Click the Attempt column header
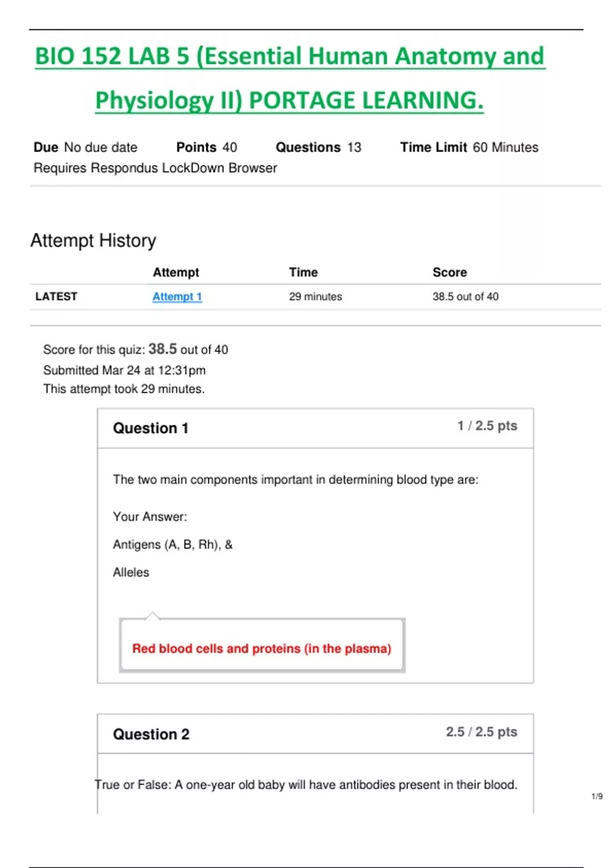This screenshot has width=613, height=868. click(x=176, y=272)
